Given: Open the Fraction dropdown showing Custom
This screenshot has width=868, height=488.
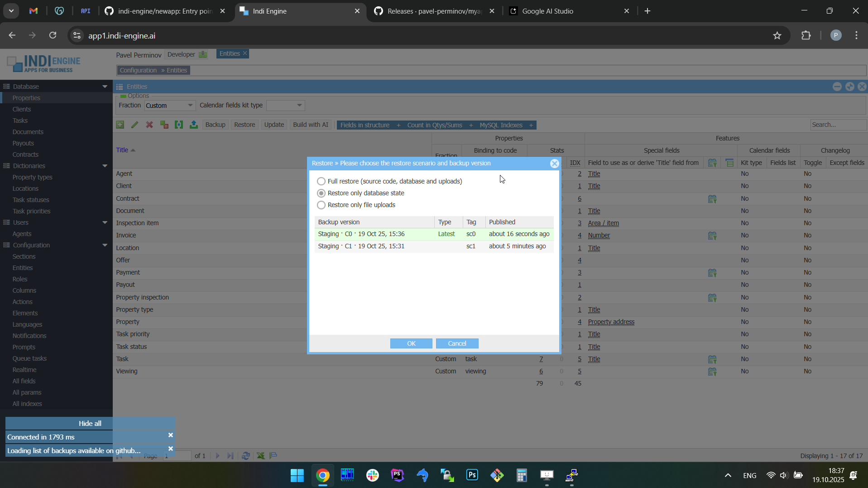Looking at the screenshot, I should (170, 106).
